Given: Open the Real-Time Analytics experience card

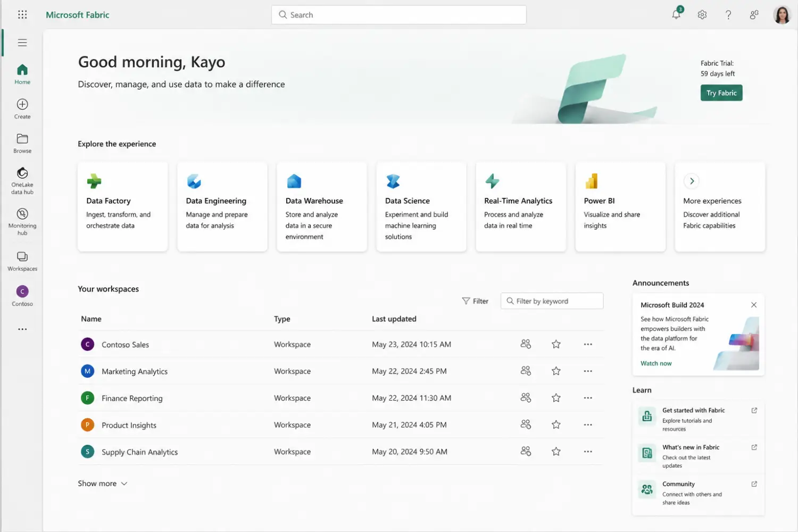Looking at the screenshot, I should coord(521,207).
